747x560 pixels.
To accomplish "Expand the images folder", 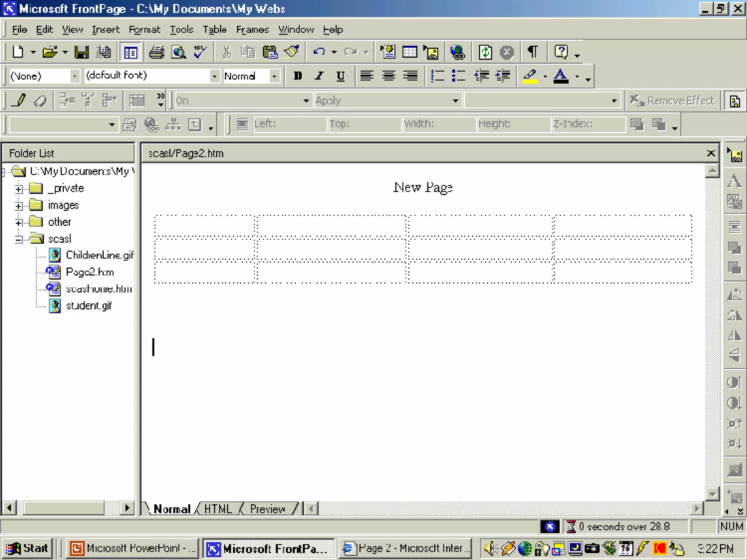I will click(19, 206).
